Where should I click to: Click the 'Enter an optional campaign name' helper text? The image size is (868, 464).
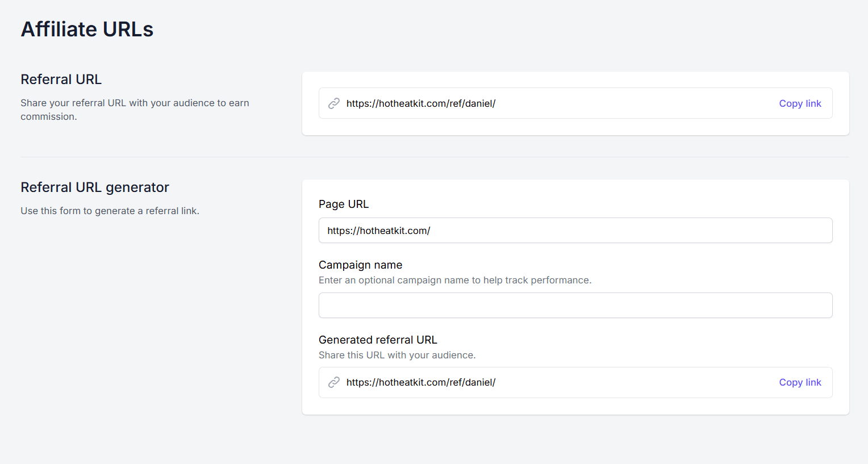pos(454,280)
